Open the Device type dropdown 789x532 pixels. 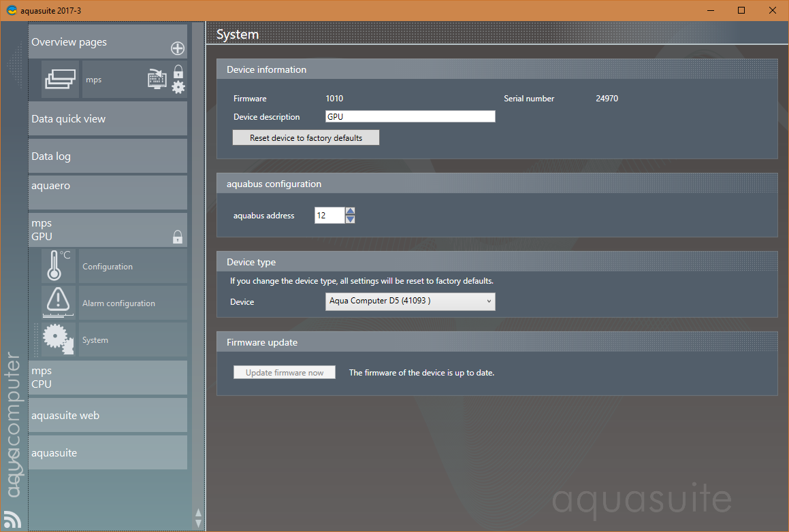coord(410,301)
